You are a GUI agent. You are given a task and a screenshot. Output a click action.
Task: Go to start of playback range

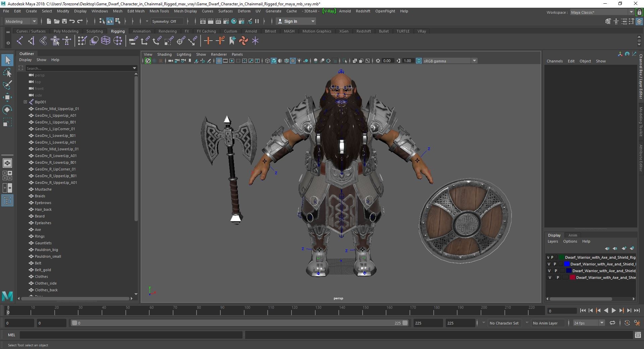click(x=583, y=311)
